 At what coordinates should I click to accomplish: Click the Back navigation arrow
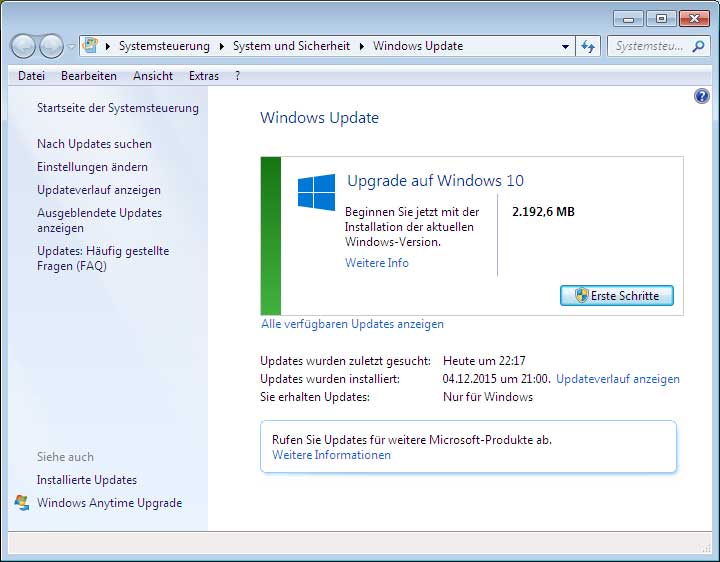point(23,46)
